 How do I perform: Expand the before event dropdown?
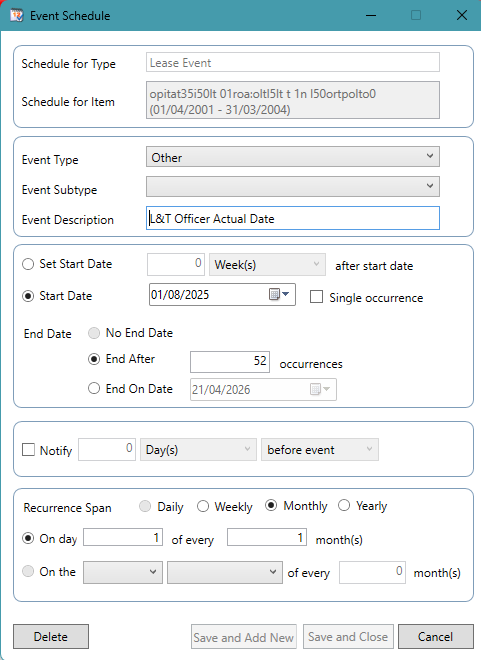pos(320,450)
